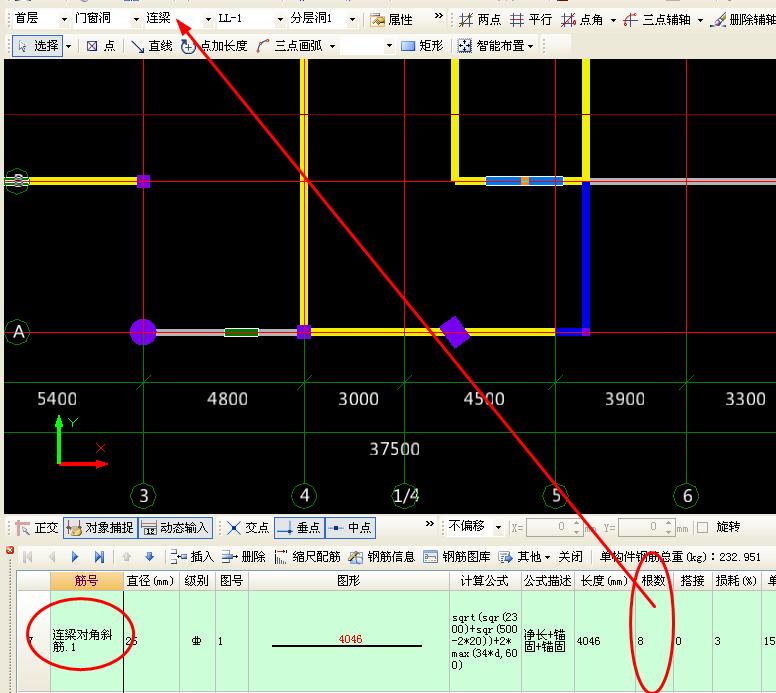The image size is (776, 693).
Task: Open 属性 properties panel
Action: pos(391,19)
